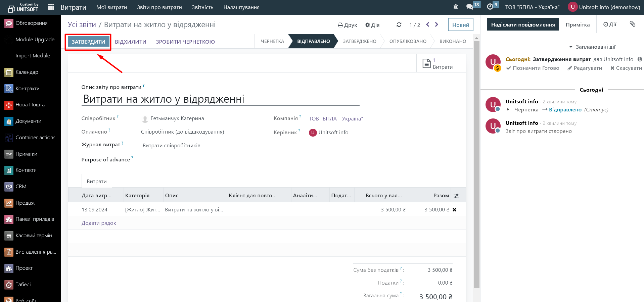Viewport: 644px width, 302px height.
Task: Delete the expense line with the X icon
Action: (454, 210)
